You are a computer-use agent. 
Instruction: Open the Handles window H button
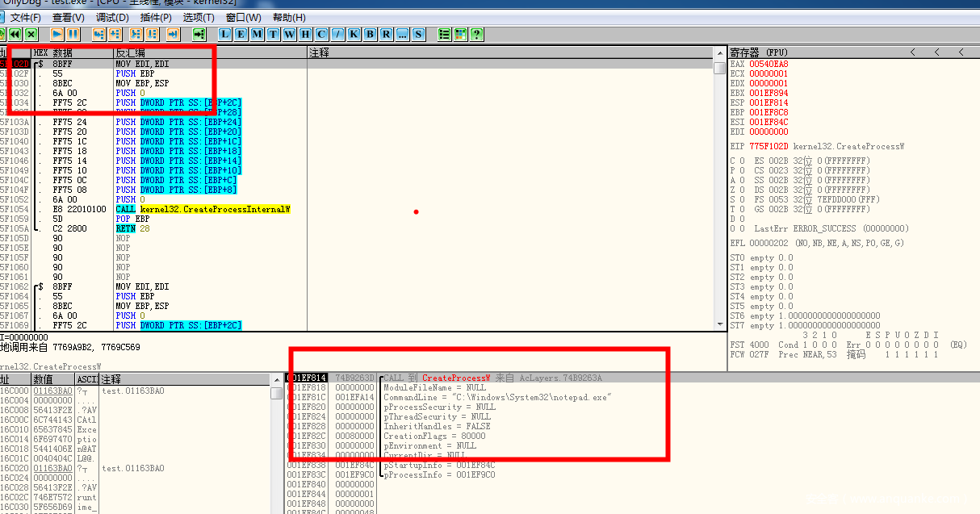click(x=305, y=34)
